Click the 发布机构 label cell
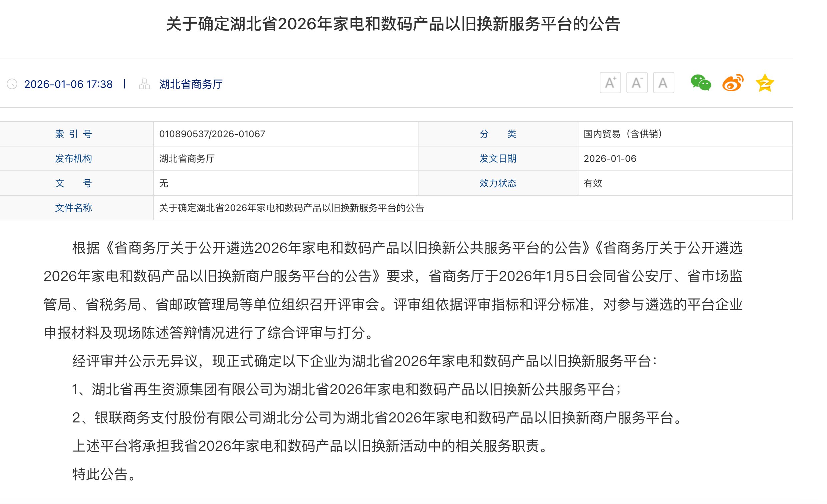Image resolution: width=827 pixels, height=504 pixels. pos(74,158)
